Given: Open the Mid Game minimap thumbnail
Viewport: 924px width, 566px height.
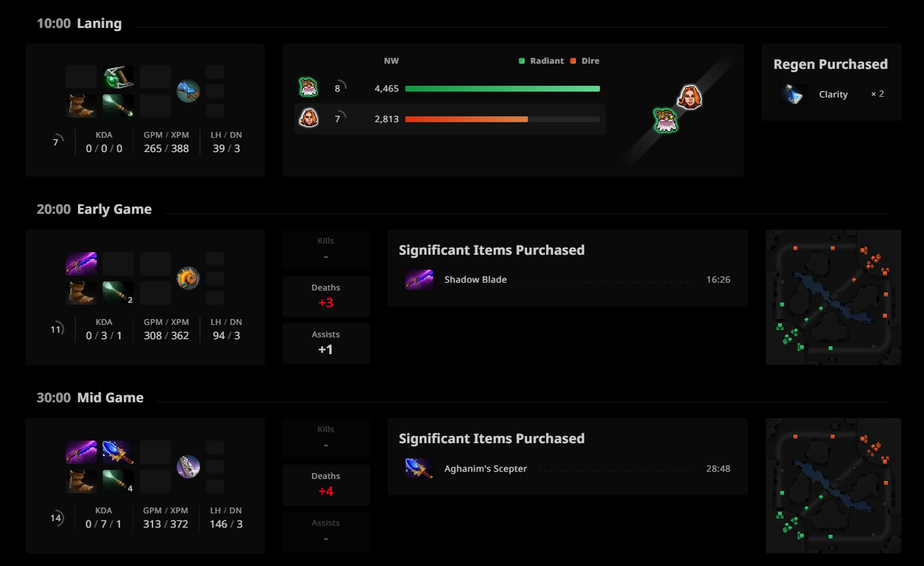Looking at the screenshot, I should (833, 485).
